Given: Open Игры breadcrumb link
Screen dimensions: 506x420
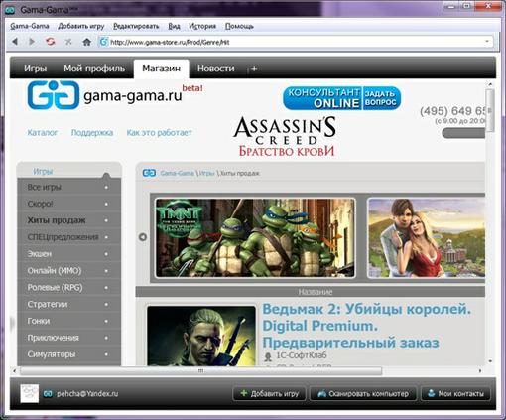Looking at the screenshot, I should (206, 173).
